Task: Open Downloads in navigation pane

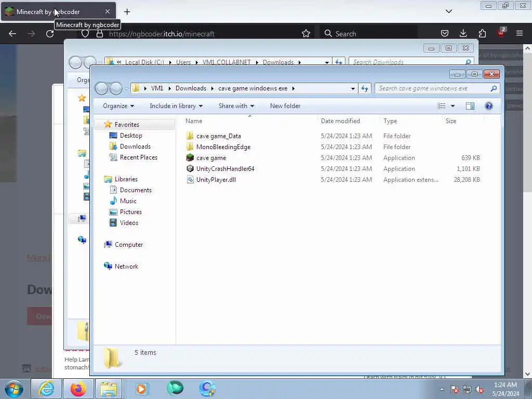Action: pyautogui.click(x=135, y=146)
